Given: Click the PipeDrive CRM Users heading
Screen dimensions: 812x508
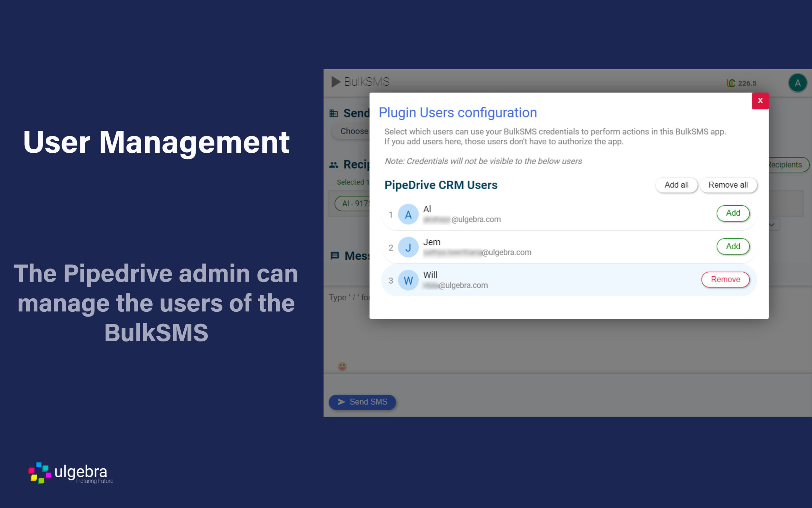Looking at the screenshot, I should tap(441, 185).
